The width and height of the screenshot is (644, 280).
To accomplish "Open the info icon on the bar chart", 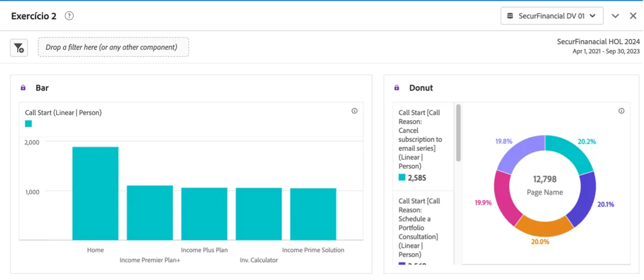I will [x=355, y=111].
